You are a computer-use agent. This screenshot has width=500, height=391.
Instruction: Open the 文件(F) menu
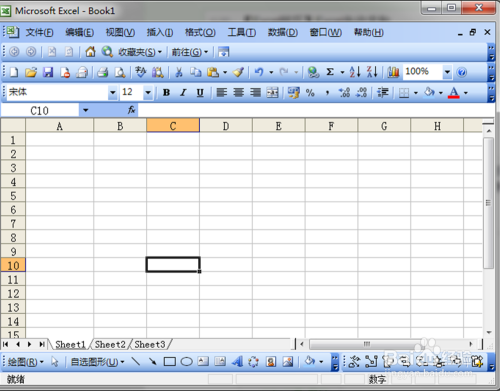click(39, 32)
